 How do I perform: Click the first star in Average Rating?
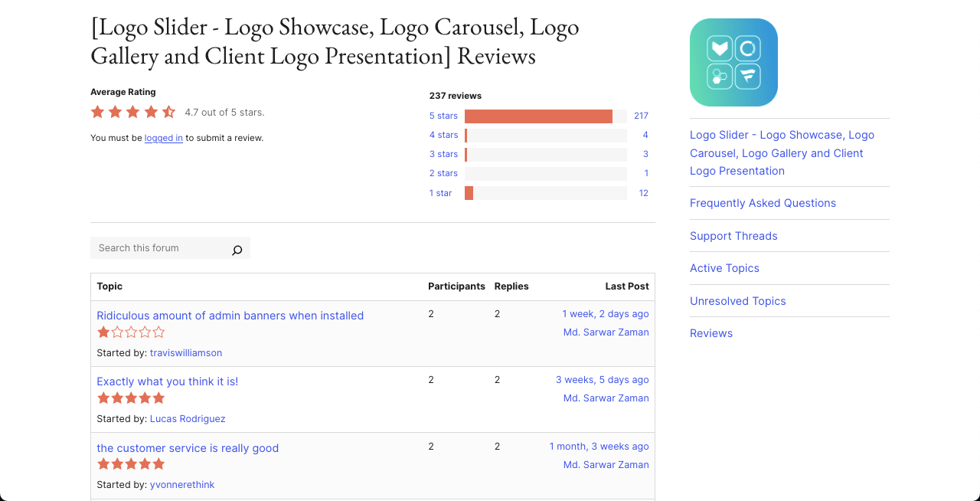click(x=97, y=111)
